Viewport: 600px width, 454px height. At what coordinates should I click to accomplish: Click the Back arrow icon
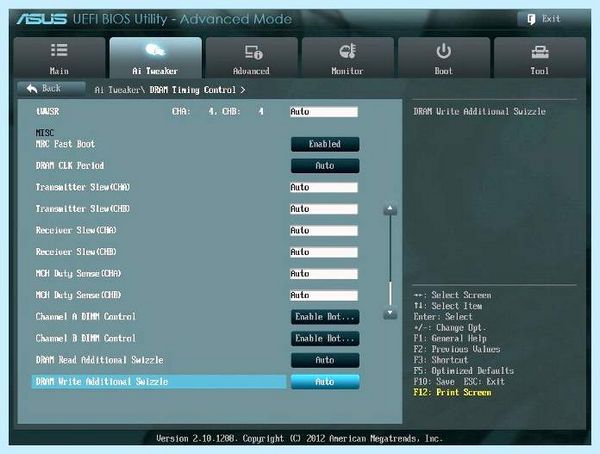click(32, 89)
